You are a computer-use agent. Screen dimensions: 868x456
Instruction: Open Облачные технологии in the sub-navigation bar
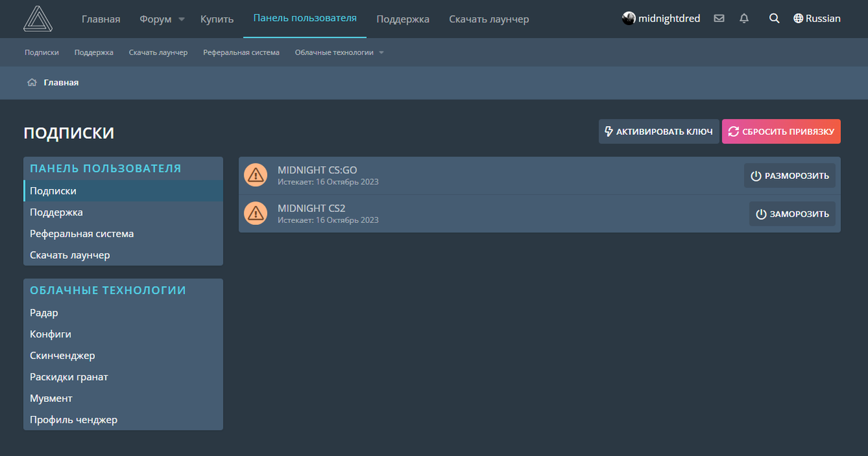[x=334, y=52]
